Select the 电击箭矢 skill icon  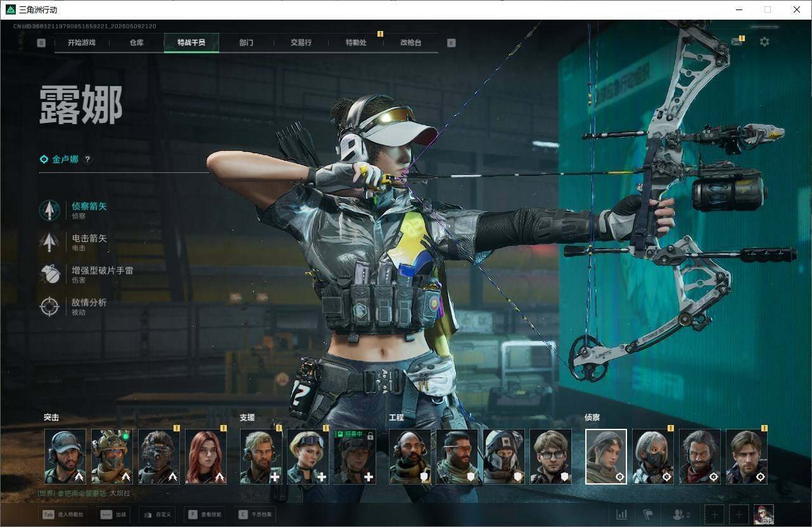[x=49, y=243]
